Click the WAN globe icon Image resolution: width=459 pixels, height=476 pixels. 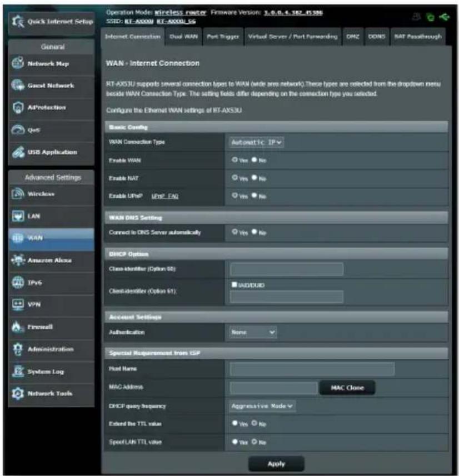[18, 238]
